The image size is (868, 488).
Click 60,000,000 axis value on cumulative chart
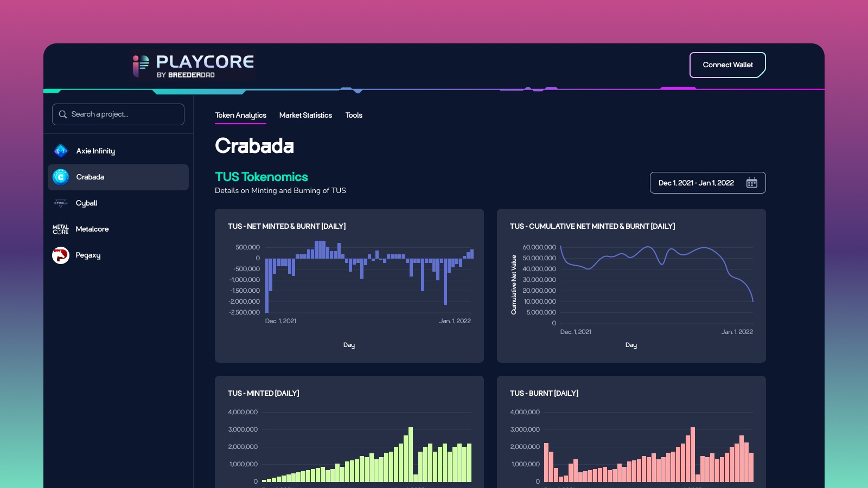click(539, 247)
